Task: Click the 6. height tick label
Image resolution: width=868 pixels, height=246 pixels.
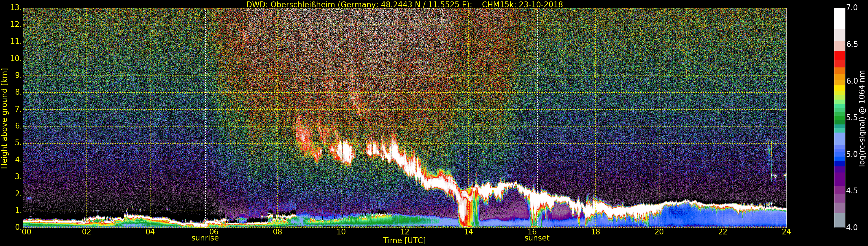Action: click(x=18, y=126)
